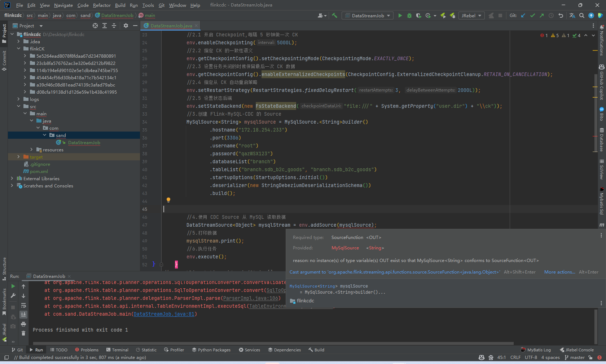Click the Git commit checkmark icon
Viewport: 606px width, 364px height.
532,15
